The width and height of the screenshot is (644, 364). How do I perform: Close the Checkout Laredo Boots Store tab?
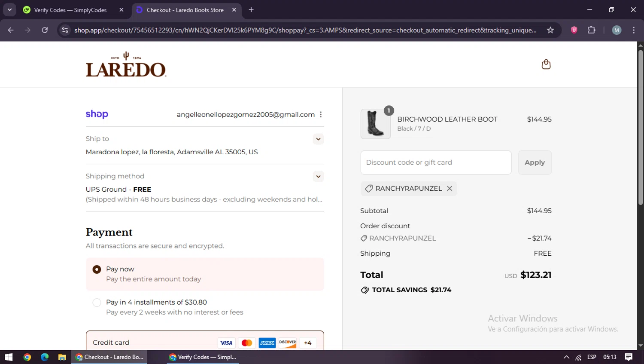234,10
